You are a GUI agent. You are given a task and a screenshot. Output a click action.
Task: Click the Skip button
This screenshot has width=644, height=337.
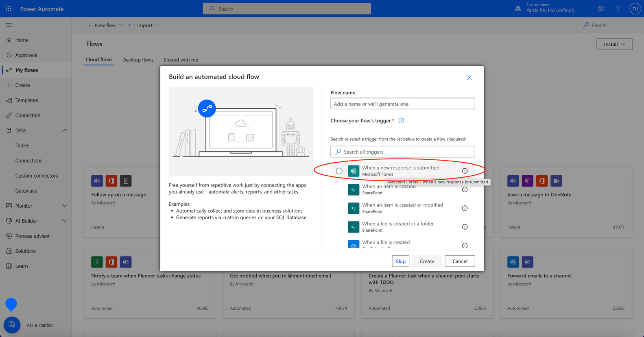400,261
